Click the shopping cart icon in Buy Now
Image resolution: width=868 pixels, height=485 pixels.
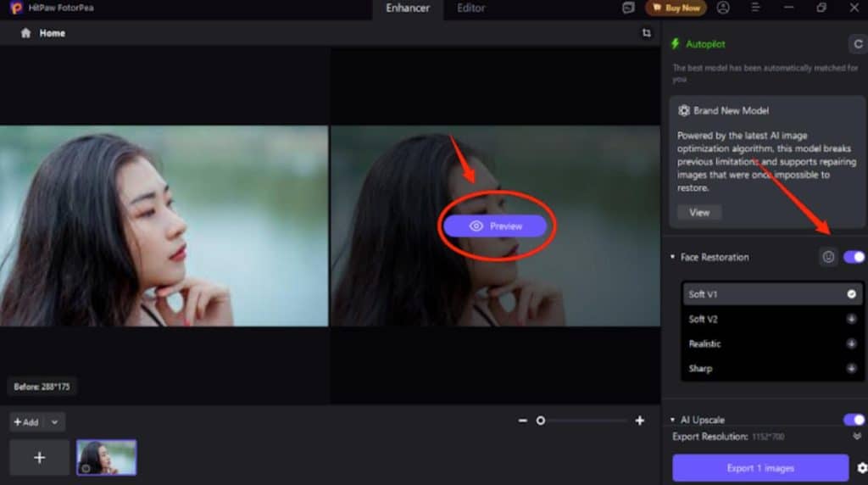pos(657,8)
